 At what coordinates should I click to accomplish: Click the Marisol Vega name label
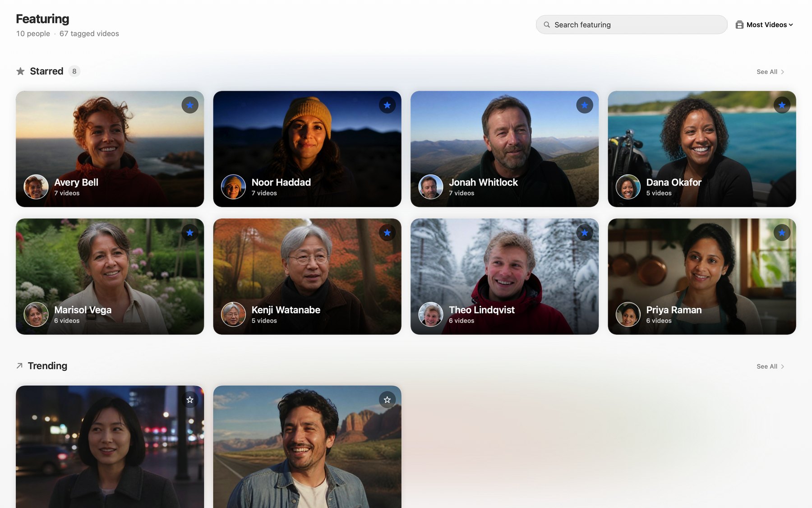pyautogui.click(x=83, y=310)
